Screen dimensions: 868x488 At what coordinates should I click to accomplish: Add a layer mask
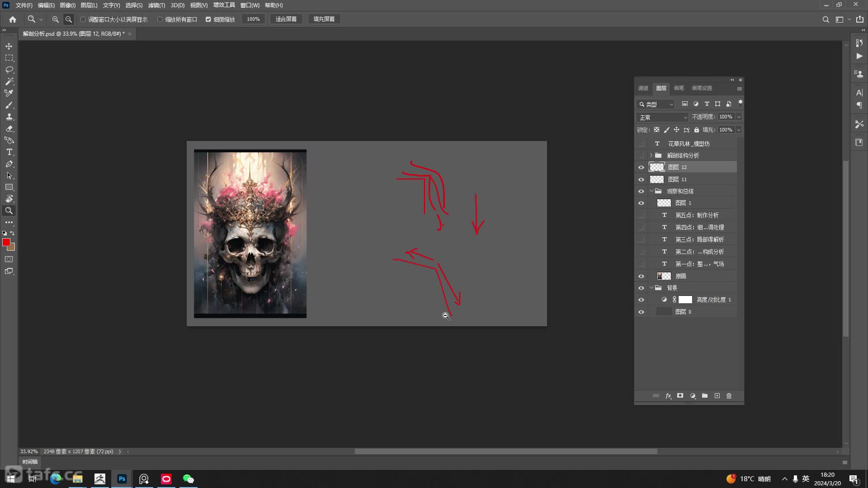coord(680,396)
